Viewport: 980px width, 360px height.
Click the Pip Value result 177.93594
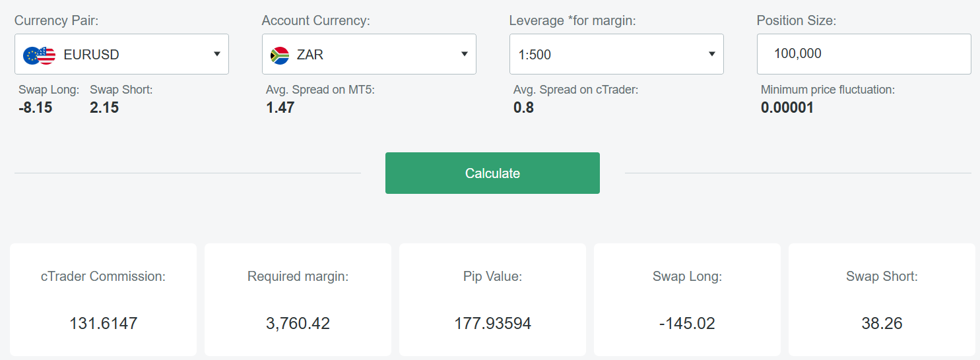pos(492,324)
